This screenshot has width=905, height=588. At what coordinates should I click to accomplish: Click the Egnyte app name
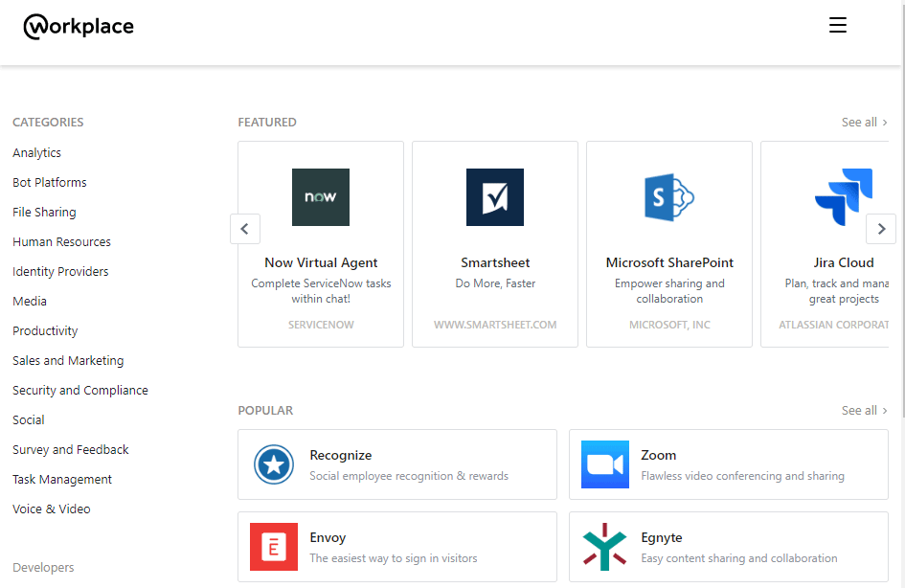662,538
